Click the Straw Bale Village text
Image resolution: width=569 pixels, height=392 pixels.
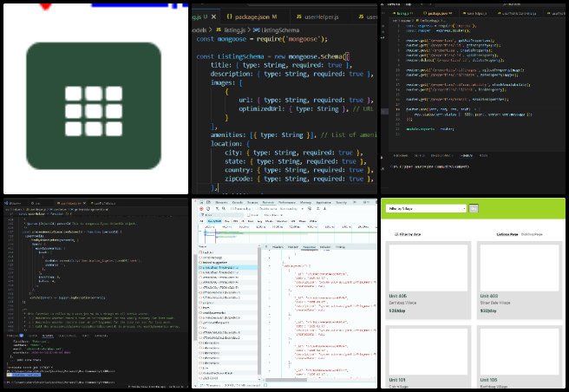(x=495, y=303)
